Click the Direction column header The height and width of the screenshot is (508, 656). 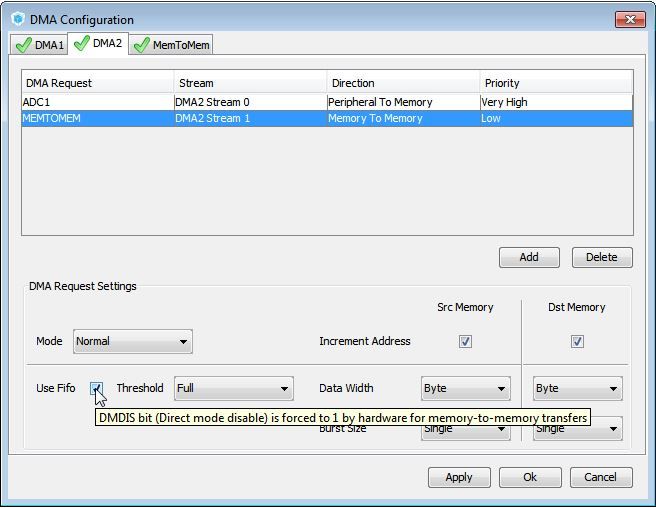coord(403,83)
